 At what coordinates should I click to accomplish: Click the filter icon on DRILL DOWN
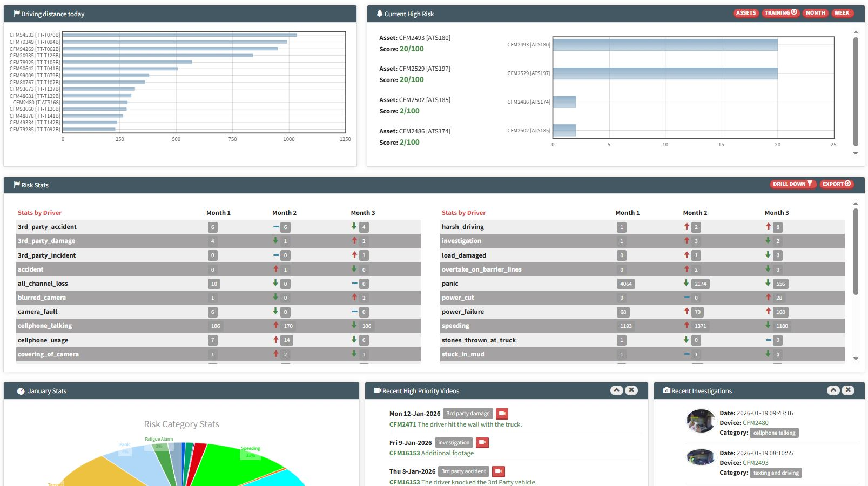(x=809, y=184)
